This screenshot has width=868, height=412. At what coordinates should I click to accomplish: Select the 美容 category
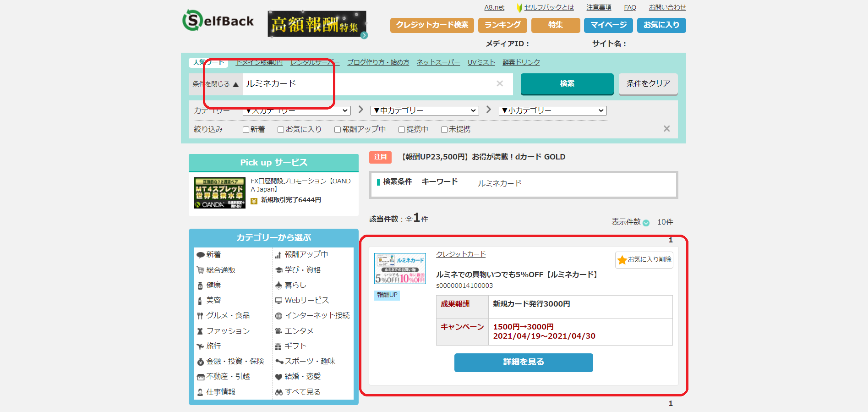[209, 300]
